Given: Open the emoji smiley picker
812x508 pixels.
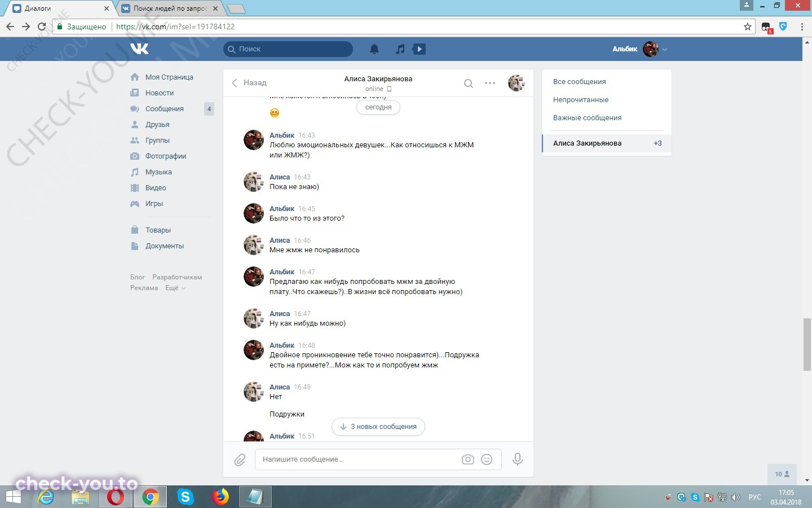Looking at the screenshot, I should pos(487,459).
